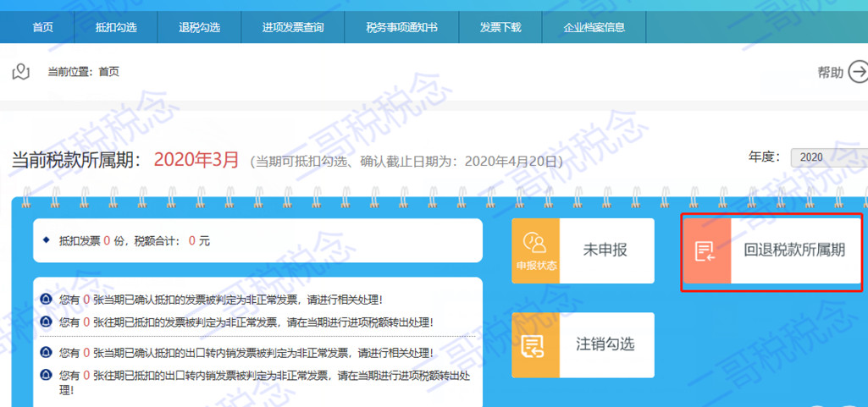Screen dimensions: 868x407
Task: Open the 抵扣勾选 menu
Action: pos(116,27)
